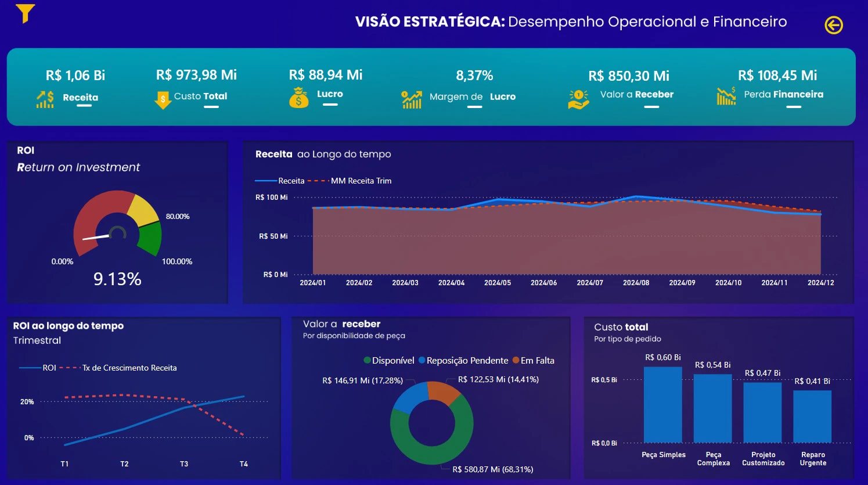868x485 pixels.
Task: Click the Custo Total KPI label
Action: pyautogui.click(x=201, y=96)
